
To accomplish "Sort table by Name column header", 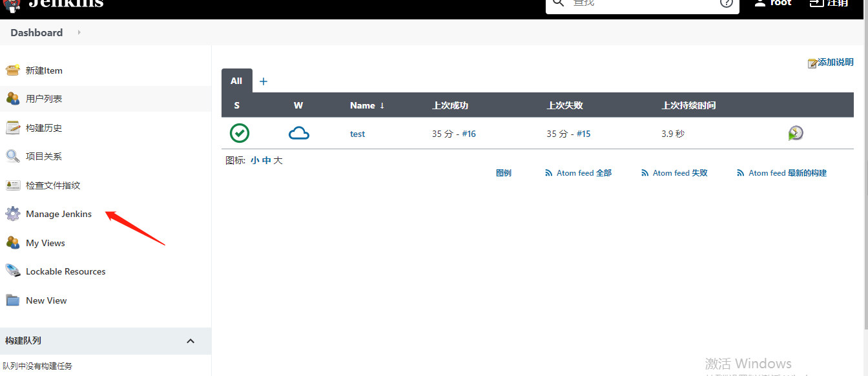I will (367, 105).
